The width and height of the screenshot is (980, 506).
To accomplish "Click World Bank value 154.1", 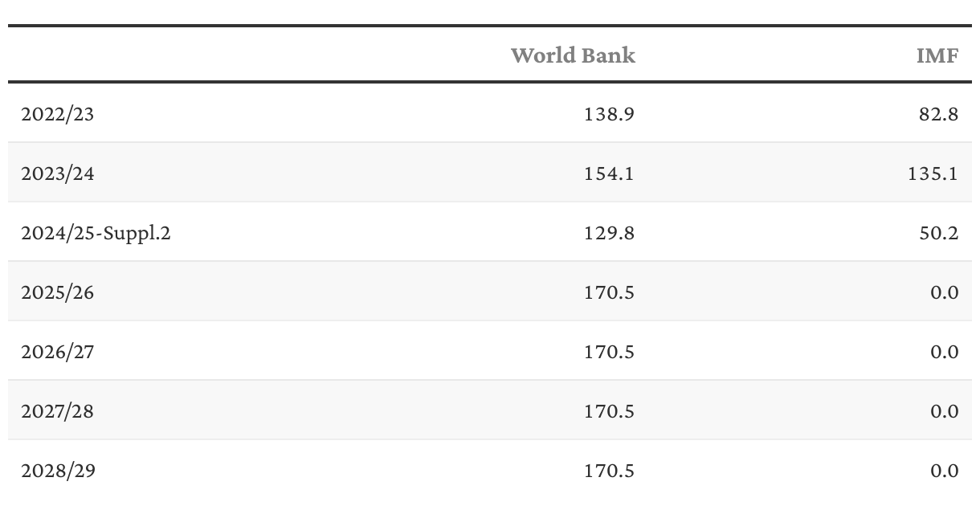I will [609, 173].
